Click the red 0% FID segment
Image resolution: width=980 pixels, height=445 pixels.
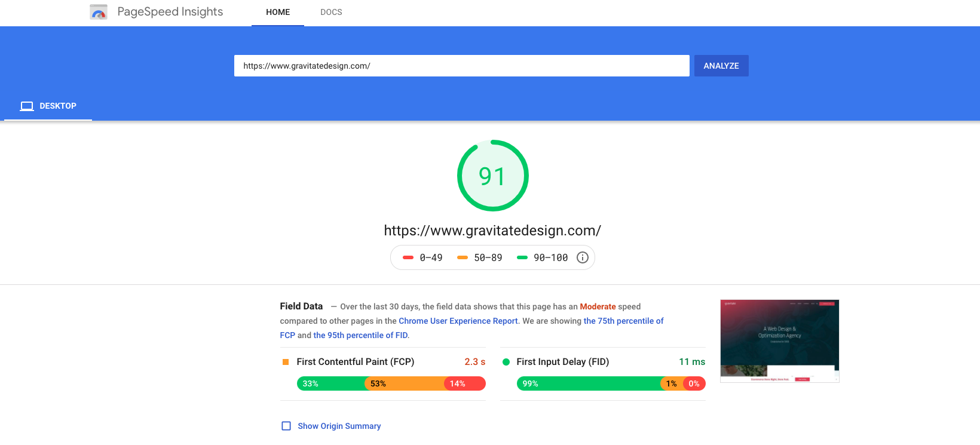click(694, 383)
